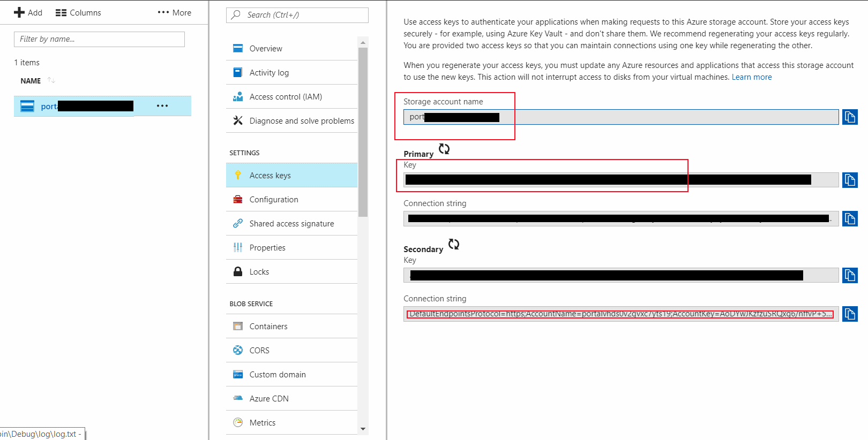
Task: Open Configuration settings
Action: click(x=291, y=199)
